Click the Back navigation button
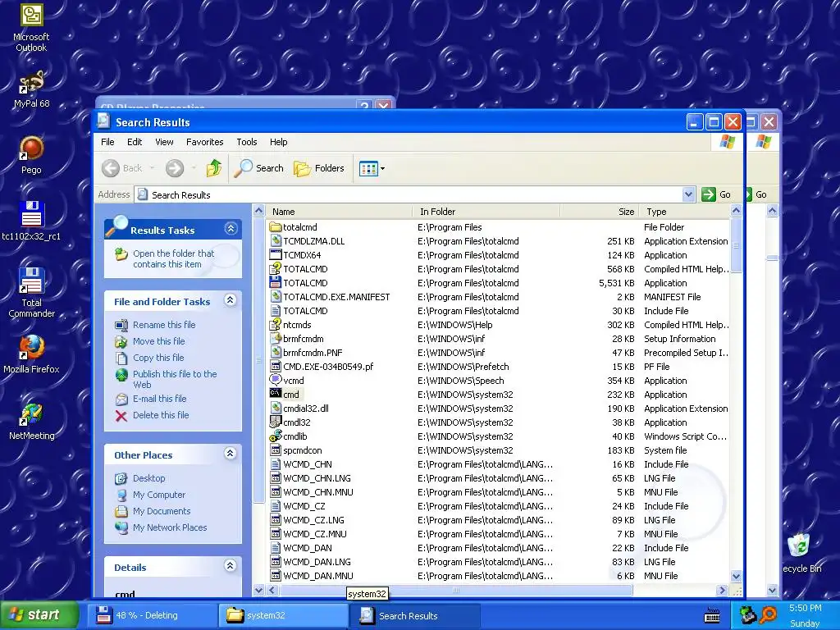This screenshot has height=630, width=840. tap(123, 168)
